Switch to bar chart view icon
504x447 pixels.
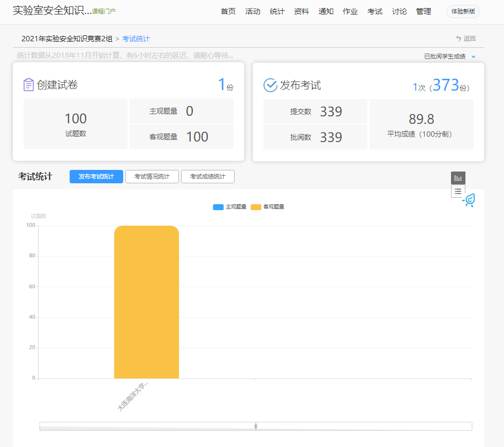(x=458, y=178)
